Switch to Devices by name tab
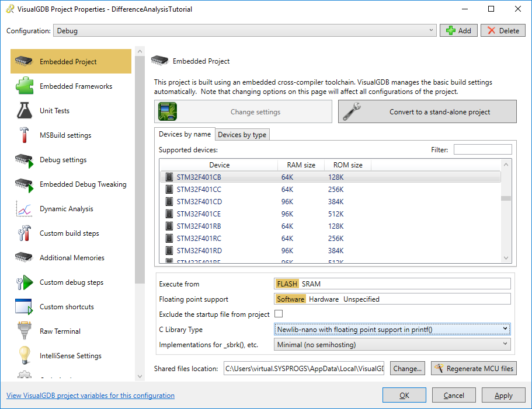 coord(185,134)
